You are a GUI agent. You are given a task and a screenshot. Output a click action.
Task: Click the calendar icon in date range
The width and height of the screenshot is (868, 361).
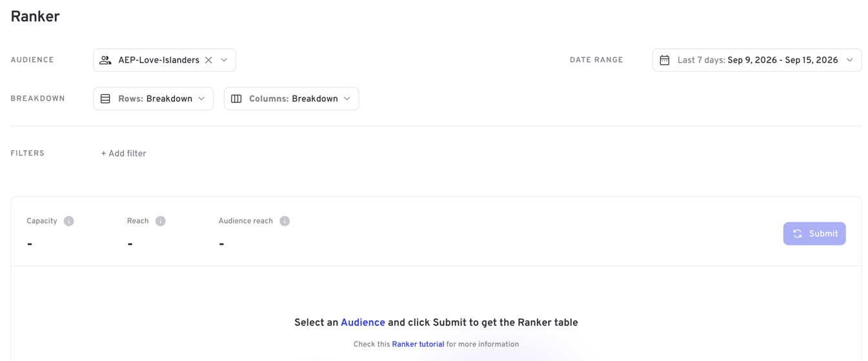point(665,60)
